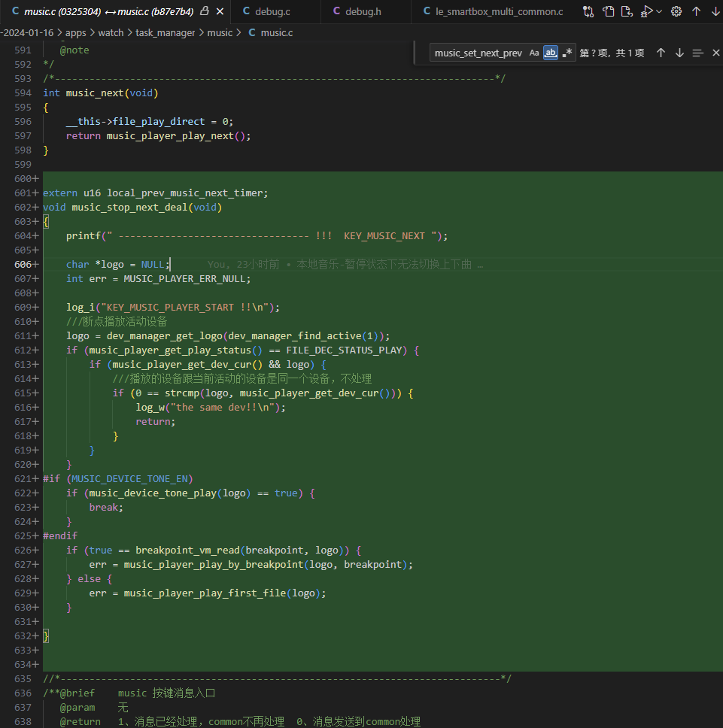
Task: Click the 'watch' breadcrumb segment
Action: [x=111, y=33]
